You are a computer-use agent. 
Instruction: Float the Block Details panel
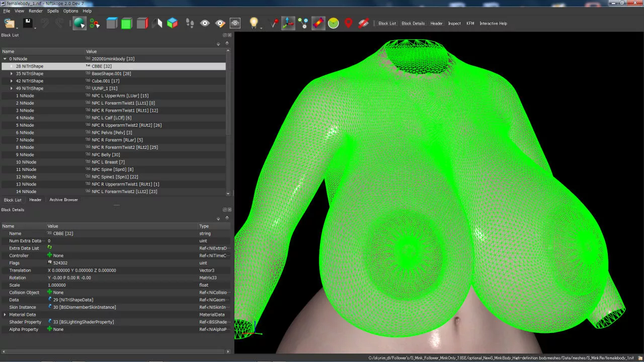225,210
